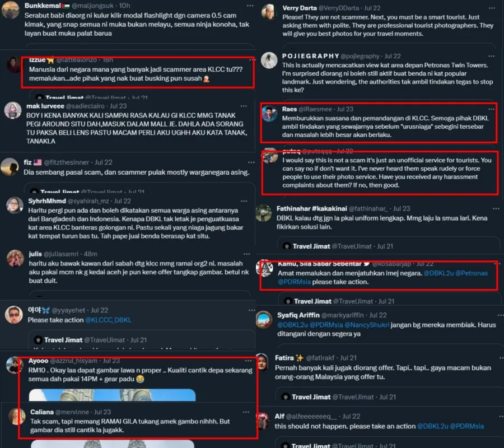Open more options on fiz's tweet
This screenshot has height=448, width=504.
click(x=251, y=162)
